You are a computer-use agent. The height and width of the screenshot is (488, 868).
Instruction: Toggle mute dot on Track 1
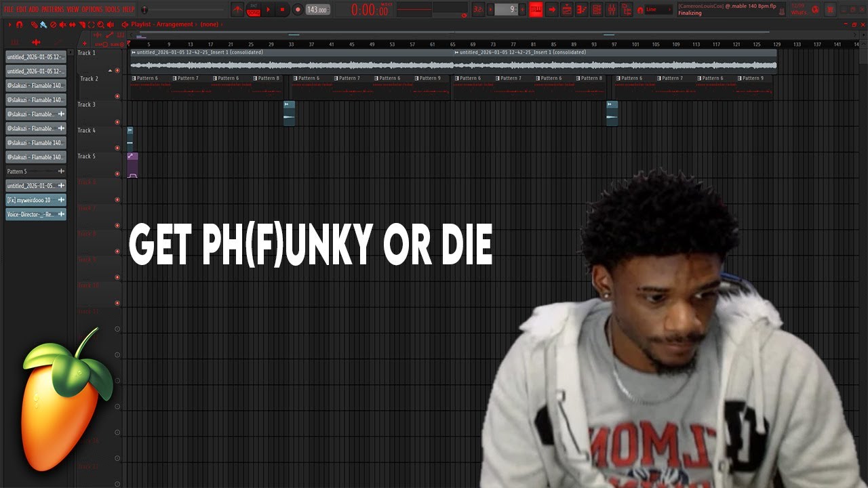(x=117, y=70)
